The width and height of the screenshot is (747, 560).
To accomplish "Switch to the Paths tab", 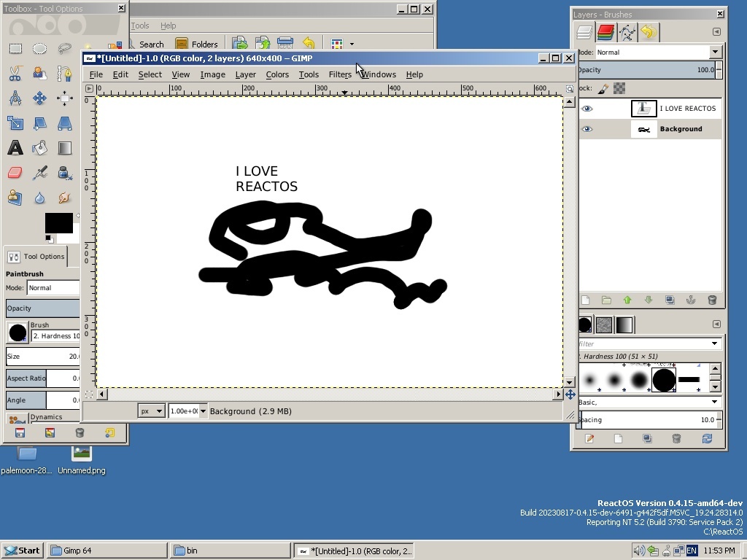I will [627, 32].
